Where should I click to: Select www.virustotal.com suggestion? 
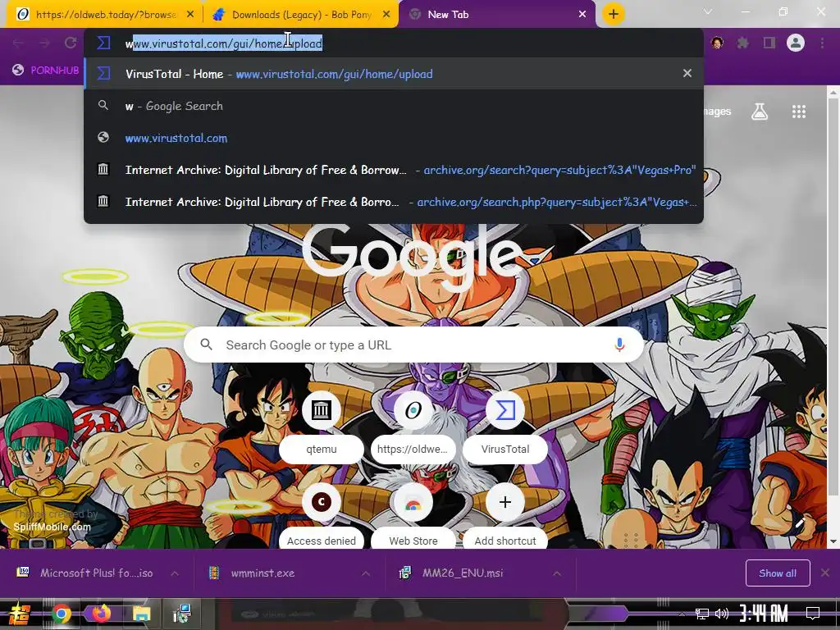click(394, 138)
